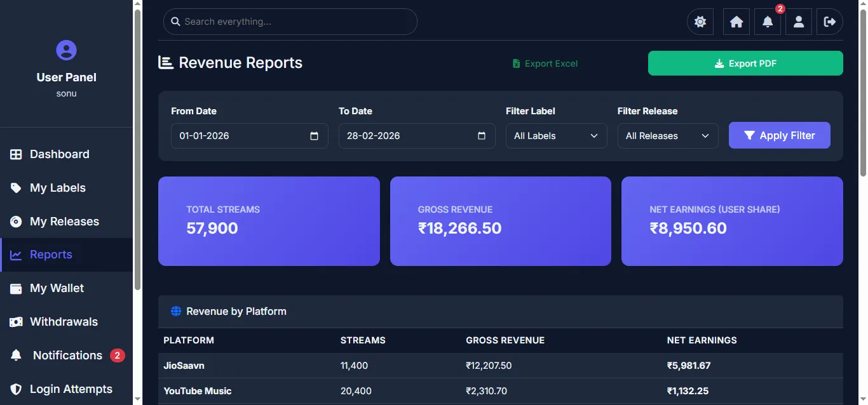Image resolution: width=868 pixels, height=405 pixels.
Task: Click the 11,400 streams cell
Action: [354, 366]
